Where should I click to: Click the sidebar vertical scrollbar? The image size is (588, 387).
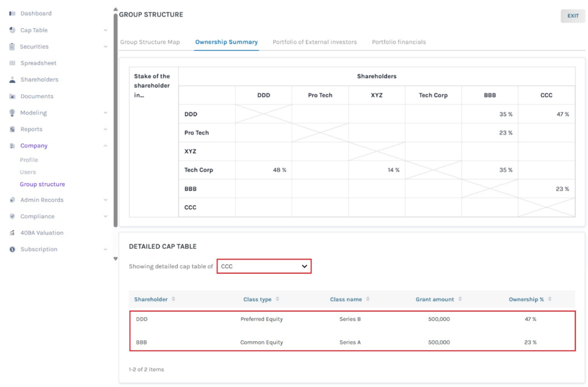(x=115, y=115)
